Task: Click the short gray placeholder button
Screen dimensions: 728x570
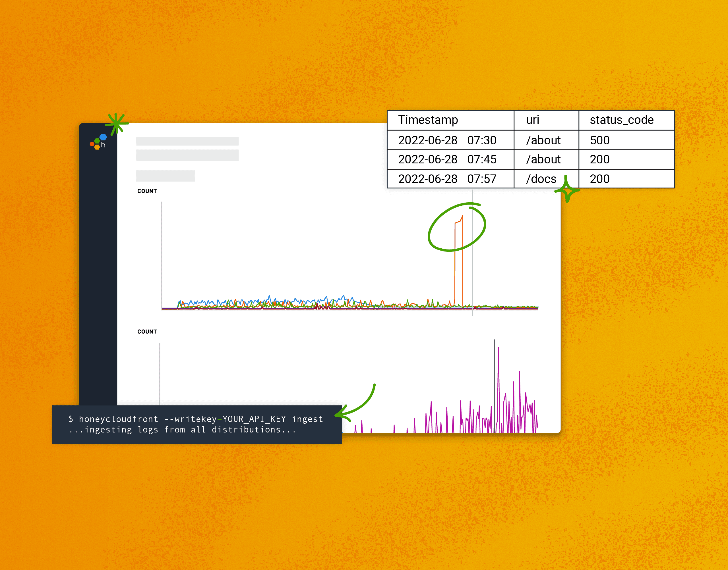Action: 165,176
